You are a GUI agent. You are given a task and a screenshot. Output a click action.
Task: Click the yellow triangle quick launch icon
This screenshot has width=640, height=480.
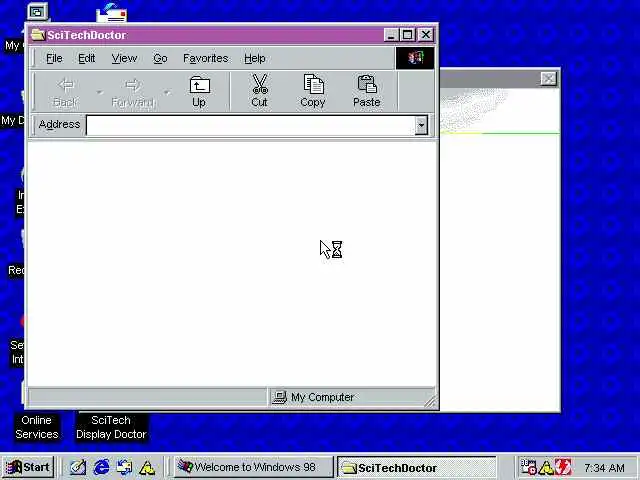[x=147, y=468]
